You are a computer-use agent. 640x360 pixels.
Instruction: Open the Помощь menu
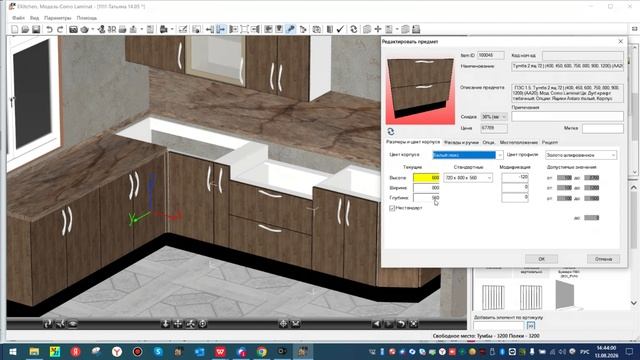coord(87,18)
